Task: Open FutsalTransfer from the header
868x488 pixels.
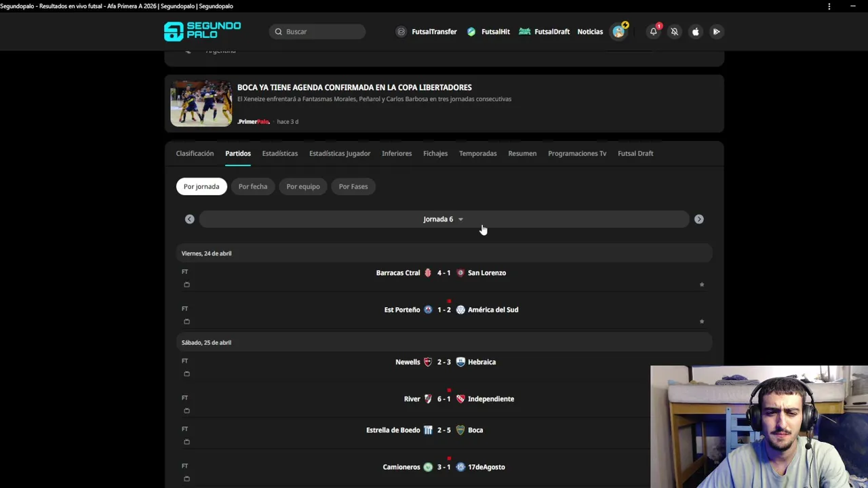Action: coord(427,31)
